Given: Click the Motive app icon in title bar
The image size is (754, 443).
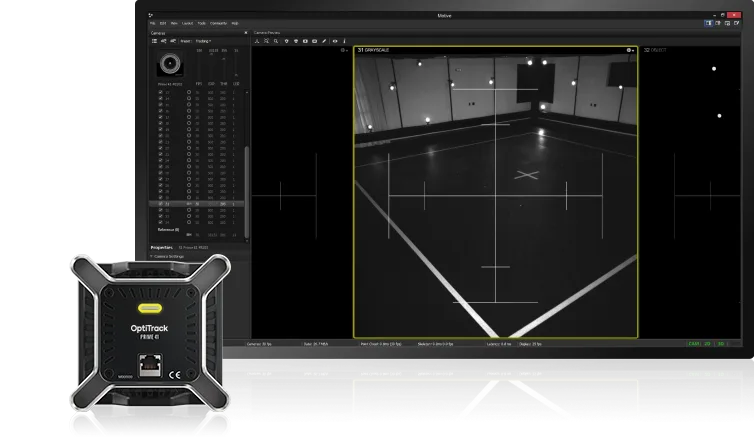Looking at the screenshot, I should [151, 15].
